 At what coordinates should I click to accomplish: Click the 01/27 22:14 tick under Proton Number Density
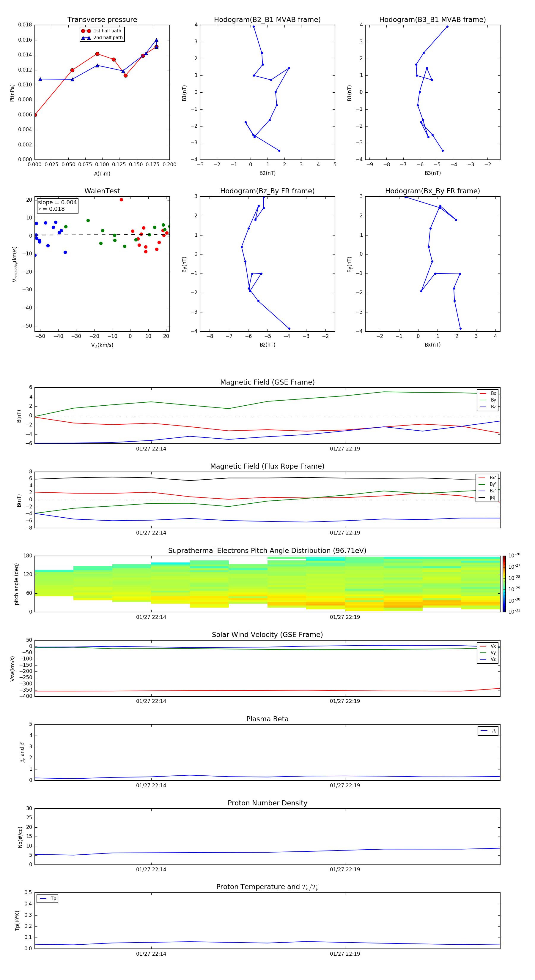(x=151, y=870)
